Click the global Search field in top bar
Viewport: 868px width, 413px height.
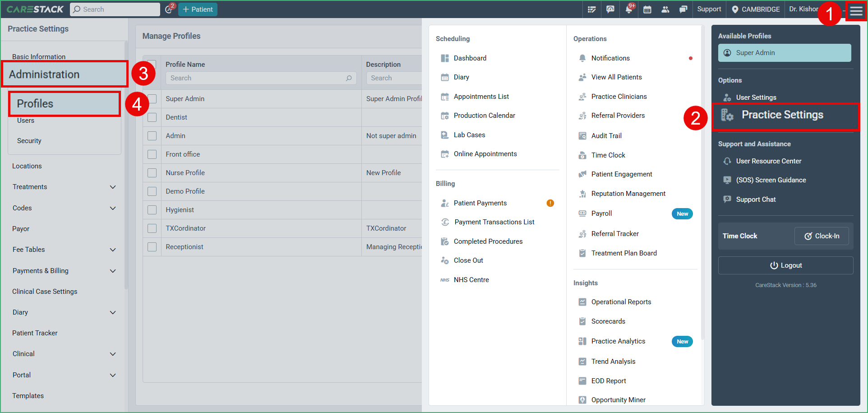115,9
